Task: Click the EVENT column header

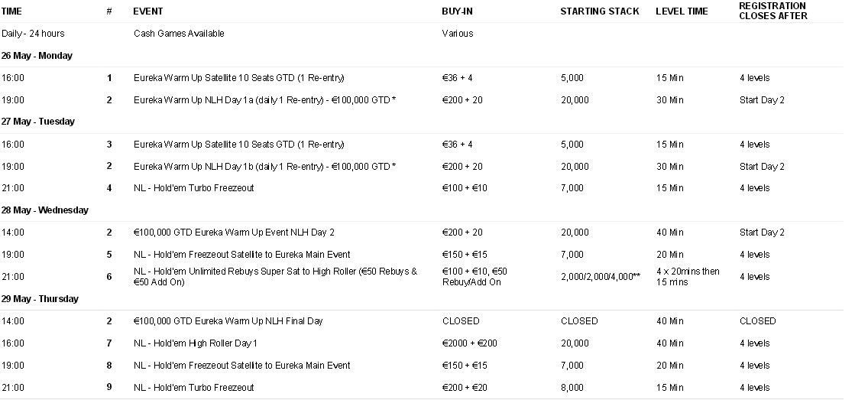Action: pyautogui.click(x=147, y=11)
